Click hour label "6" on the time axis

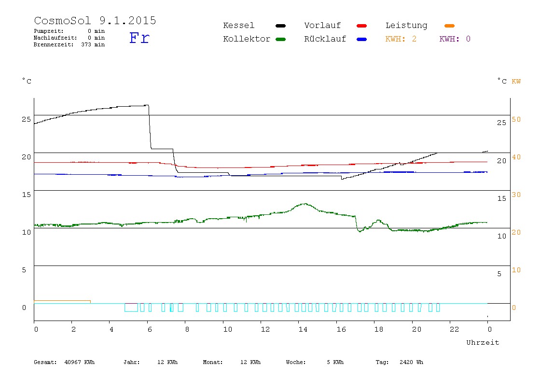pyautogui.click(x=150, y=329)
